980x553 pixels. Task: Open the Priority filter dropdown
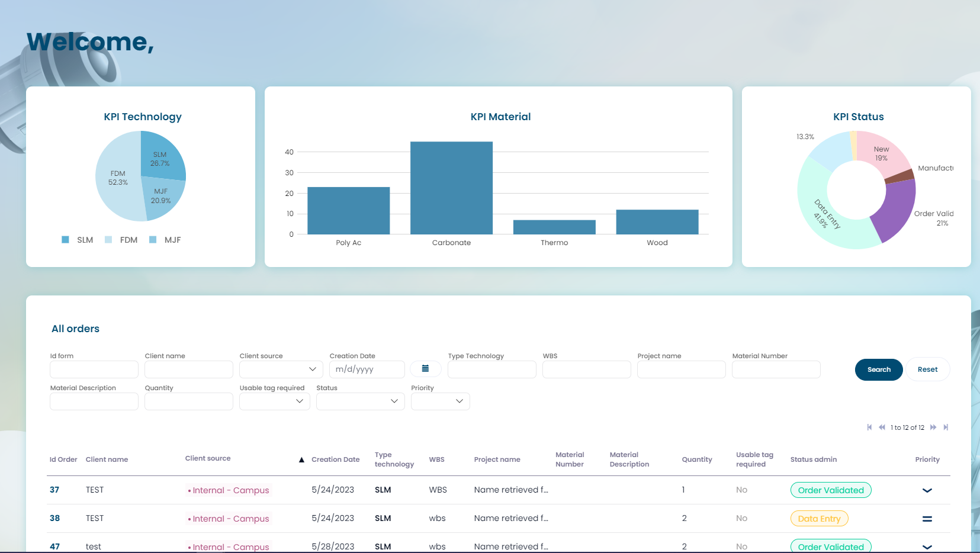tap(440, 401)
